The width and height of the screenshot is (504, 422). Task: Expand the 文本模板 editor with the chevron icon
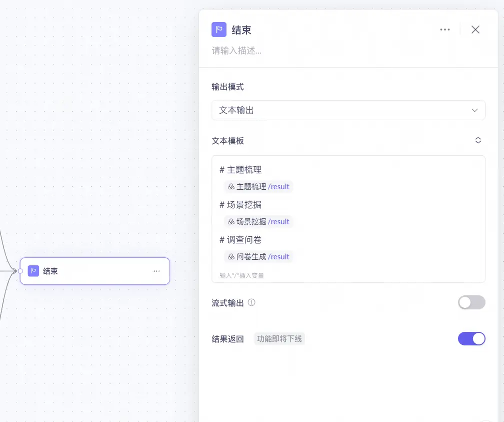pyautogui.click(x=478, y=140)
